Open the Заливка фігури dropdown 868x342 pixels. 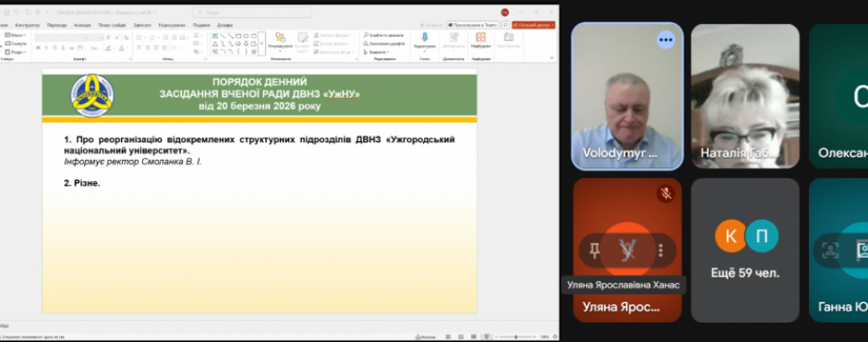click(x=332, y=35)
